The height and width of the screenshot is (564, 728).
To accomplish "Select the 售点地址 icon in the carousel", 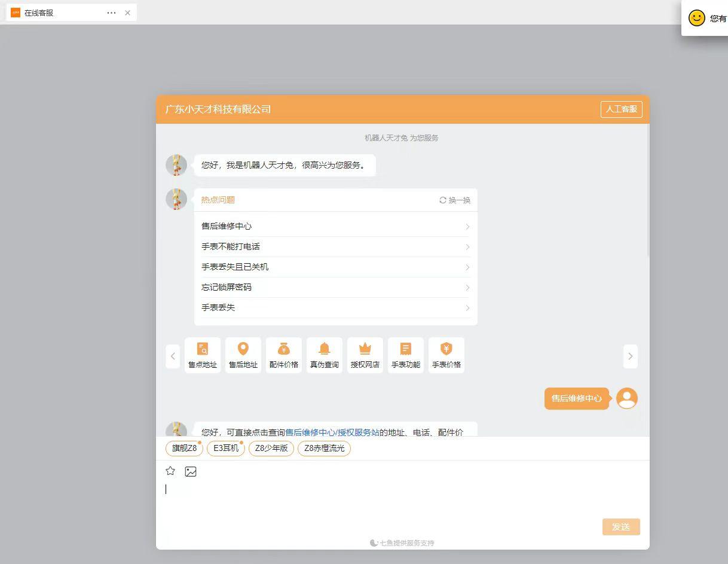I will (203, 355).
